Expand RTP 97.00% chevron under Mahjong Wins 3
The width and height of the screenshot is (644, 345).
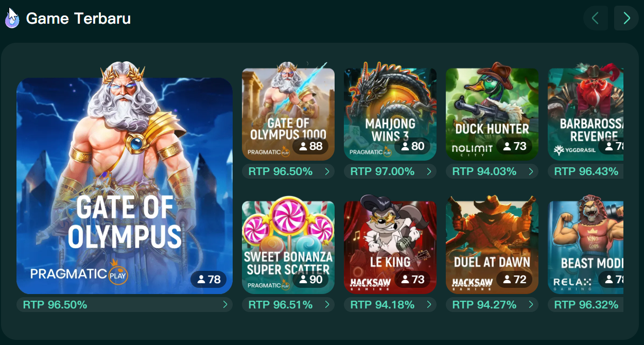click(429, 171)
